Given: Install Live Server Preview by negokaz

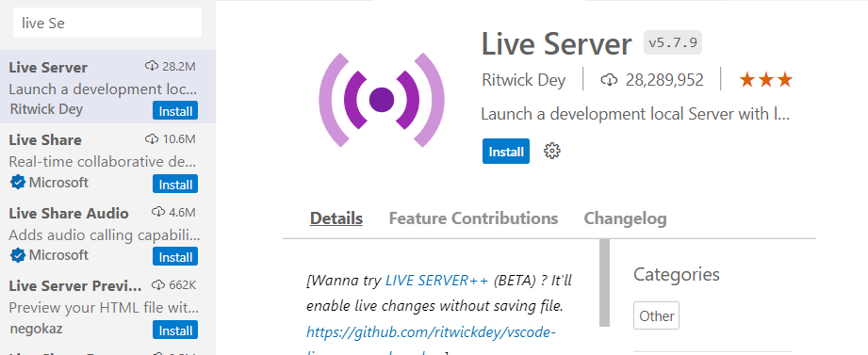Looking at the screenshot, I should pos(175,331).
